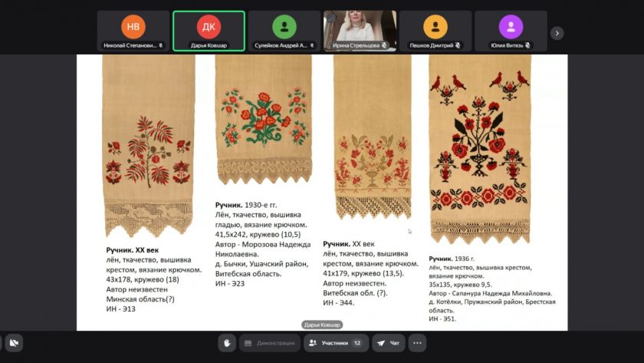The image size is (644, 363).
Task: Expand participant strip with right arrow
Action: (x=557, y=33)
